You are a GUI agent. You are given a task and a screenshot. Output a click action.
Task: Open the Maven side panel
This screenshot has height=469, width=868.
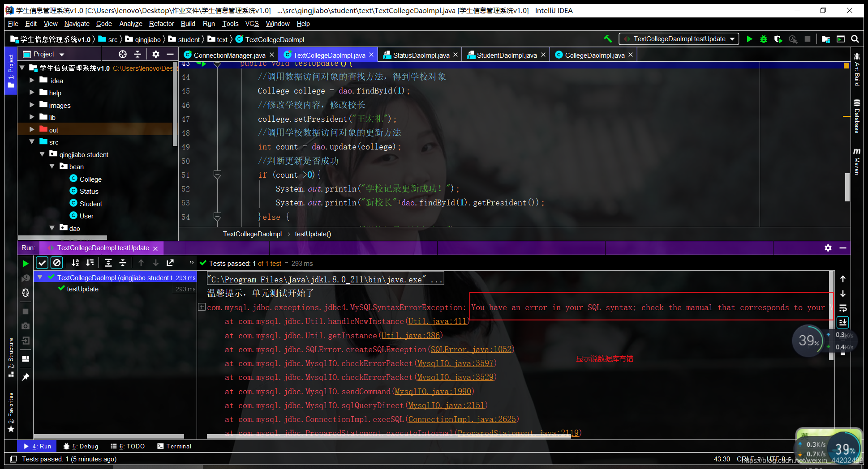click(857, 162)
